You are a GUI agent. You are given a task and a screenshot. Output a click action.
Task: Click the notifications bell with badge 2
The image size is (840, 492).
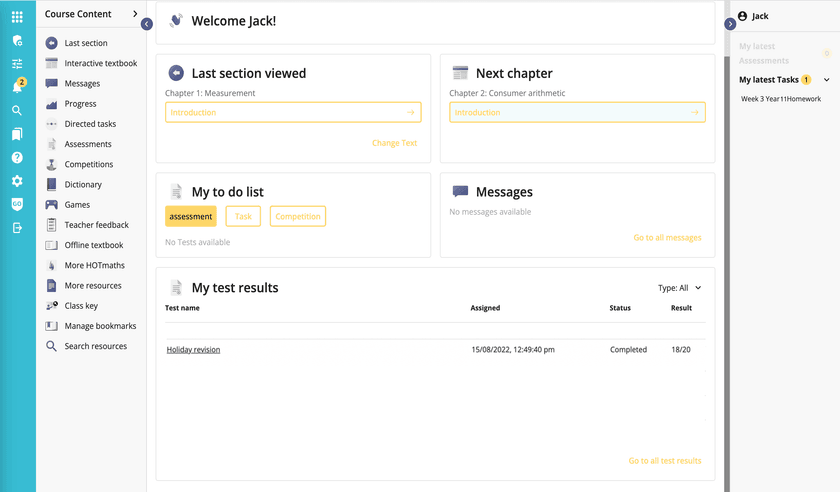17,87
